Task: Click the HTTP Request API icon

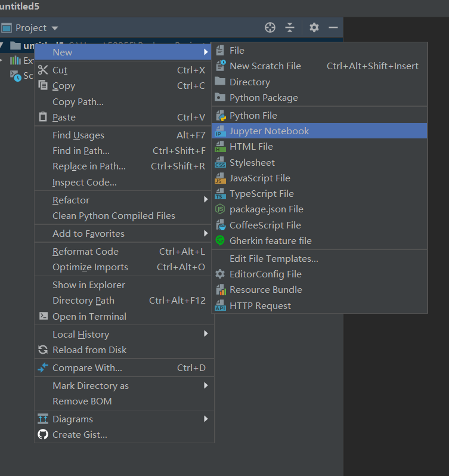Action: coord(220,305)
